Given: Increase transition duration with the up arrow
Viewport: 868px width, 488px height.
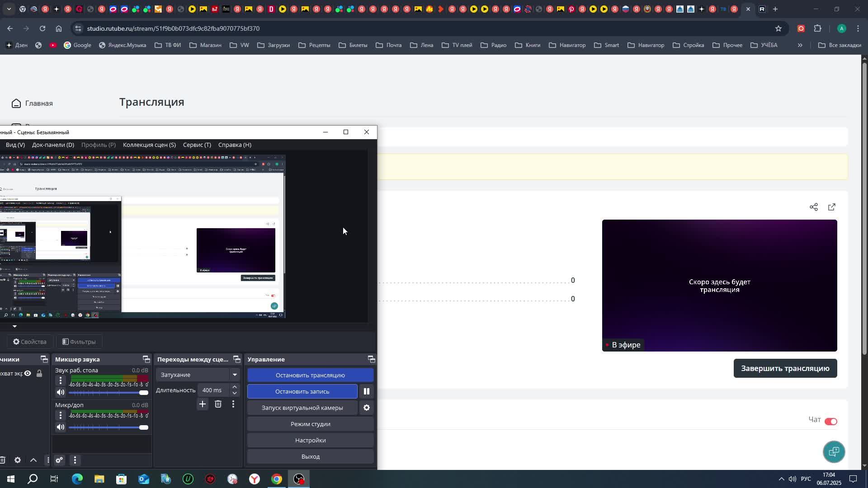Looking at the screenshot, I should click(x=234, y=387).
